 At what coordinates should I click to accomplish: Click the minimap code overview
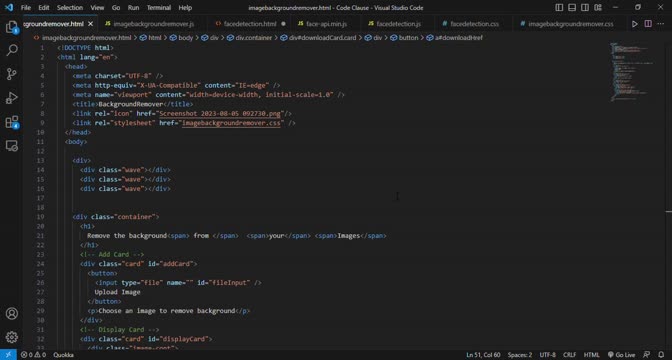(631, 72)
